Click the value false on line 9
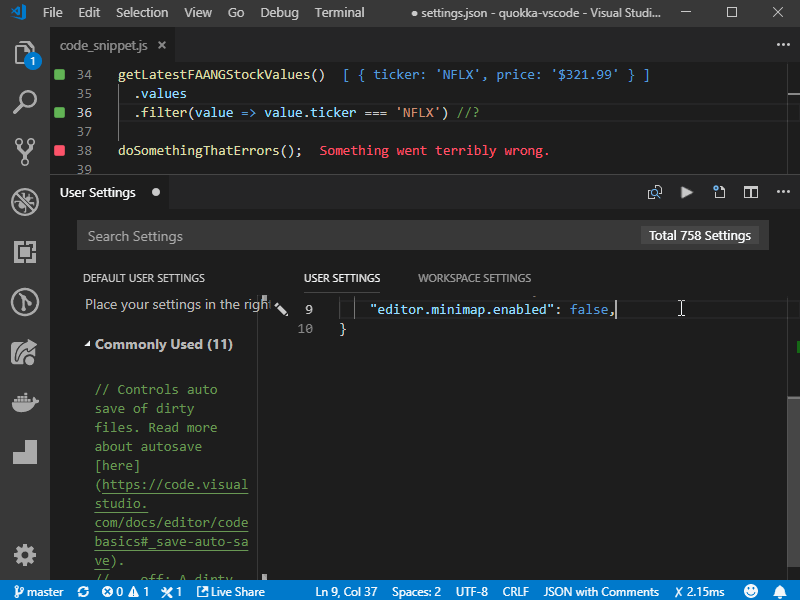 click(589, 309)
